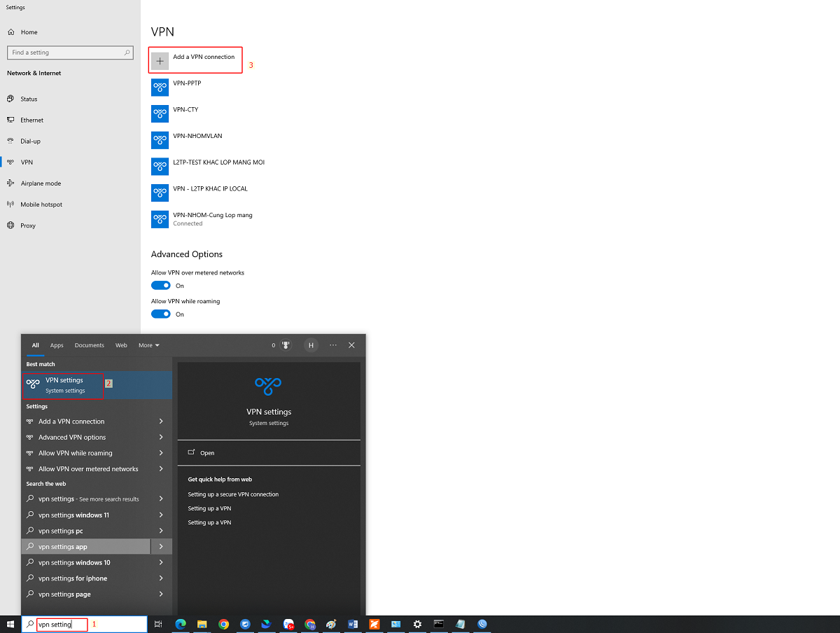Switch to the Documents tab in search
The image size is (840, 633).
click(89, 345)
